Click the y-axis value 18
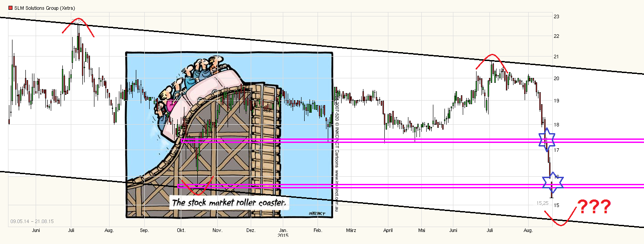 tap(556, 125)
